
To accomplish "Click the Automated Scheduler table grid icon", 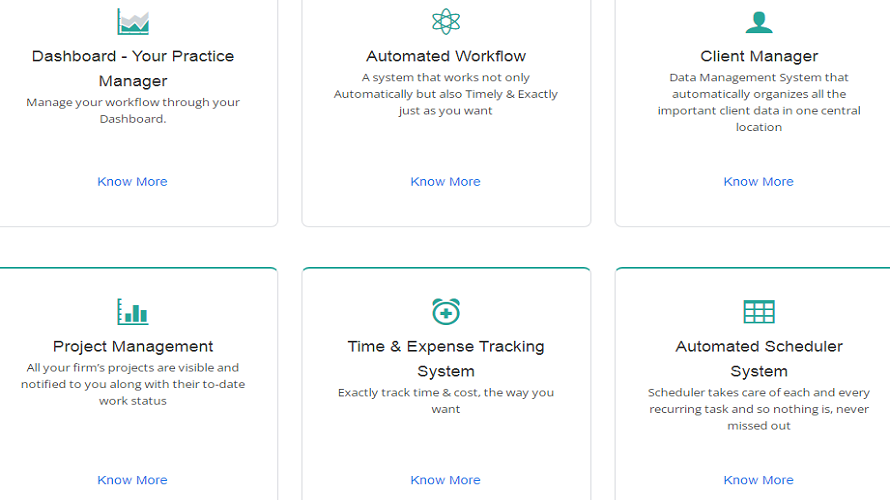I will tap(759, 311).
